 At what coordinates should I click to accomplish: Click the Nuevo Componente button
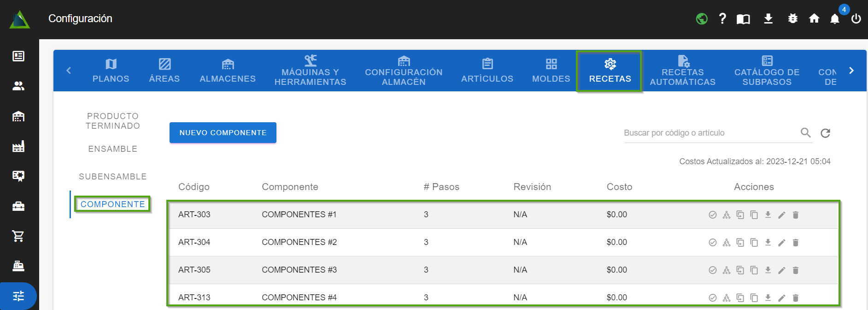point(223,133)
